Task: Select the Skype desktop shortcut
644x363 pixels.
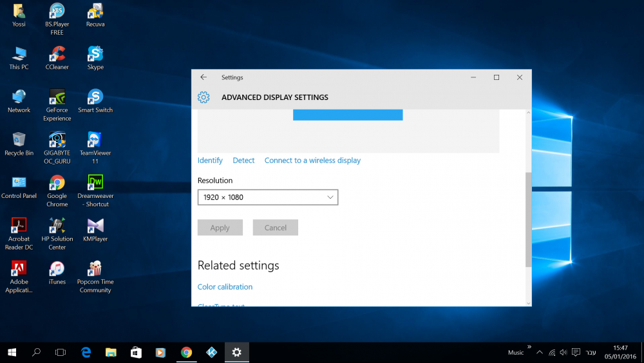Action: click(x=95, y=58)
